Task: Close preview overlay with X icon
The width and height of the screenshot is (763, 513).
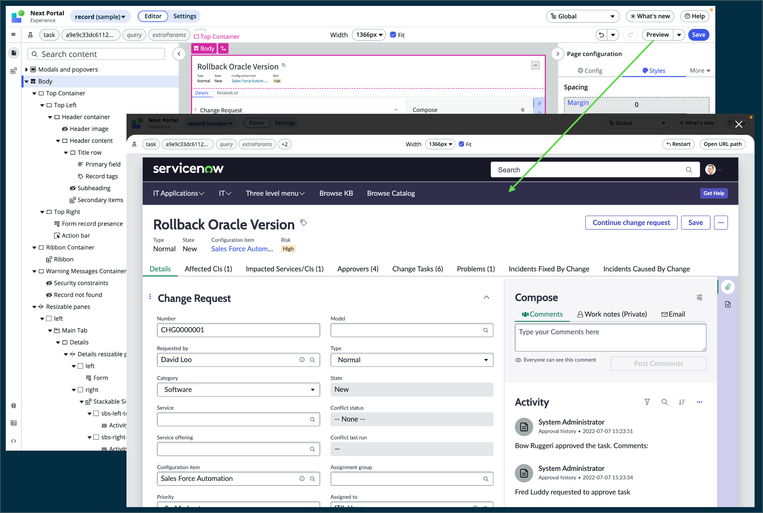Action: 739,124
